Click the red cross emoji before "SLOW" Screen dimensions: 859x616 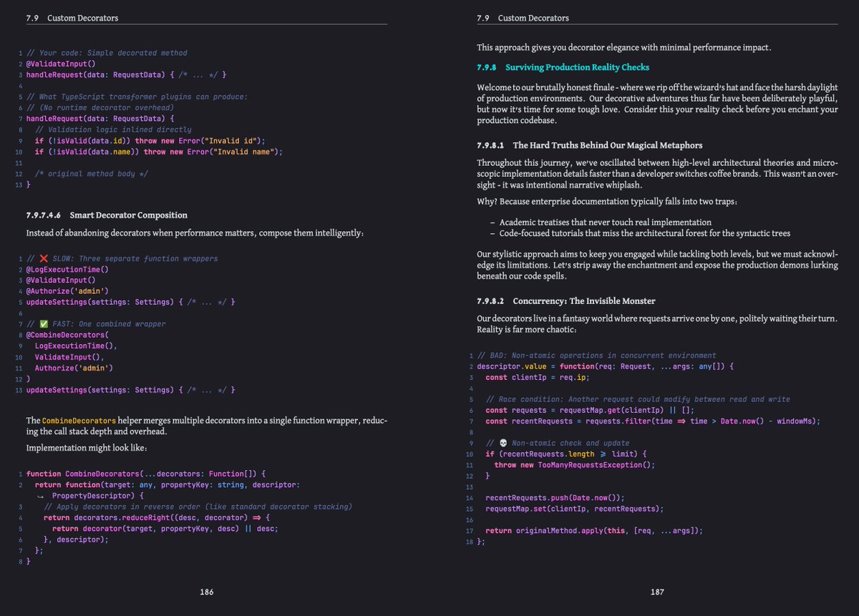tap(44, 258)
